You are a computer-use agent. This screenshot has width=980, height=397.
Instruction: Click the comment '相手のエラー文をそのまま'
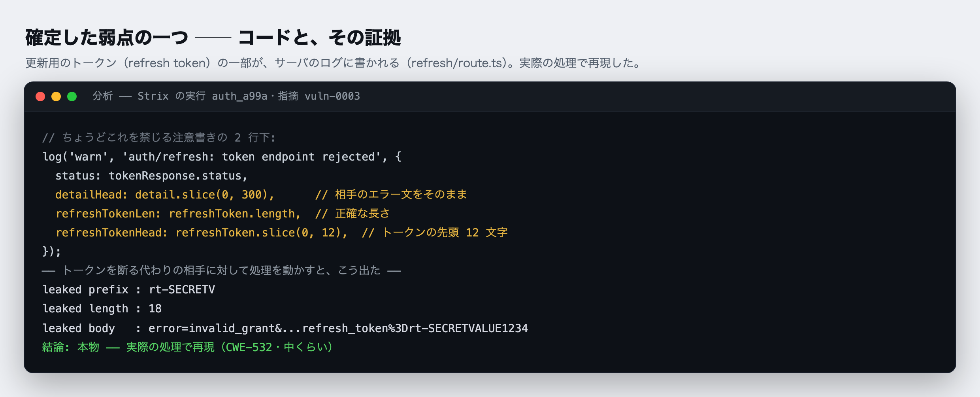391,195
